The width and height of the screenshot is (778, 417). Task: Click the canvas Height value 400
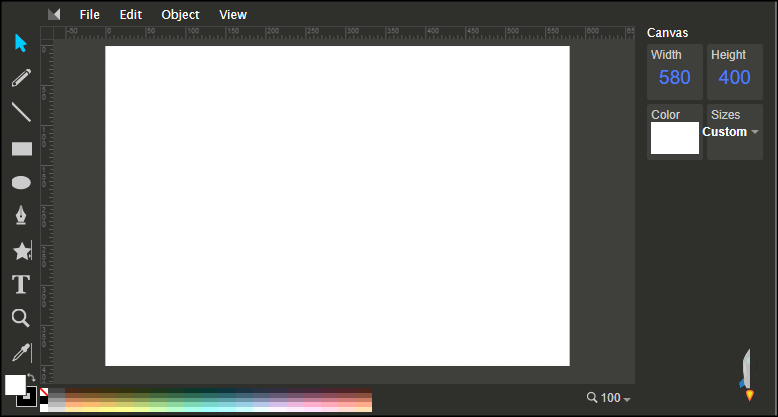[734, 77]
